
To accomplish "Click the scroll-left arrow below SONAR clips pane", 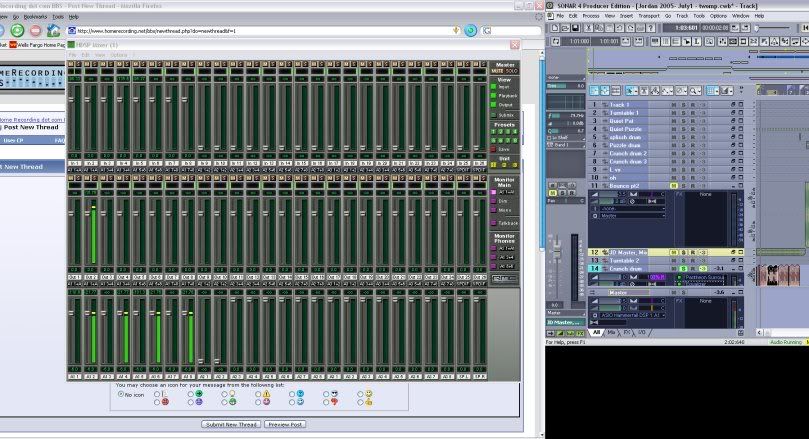I will (x=759, y=332).
